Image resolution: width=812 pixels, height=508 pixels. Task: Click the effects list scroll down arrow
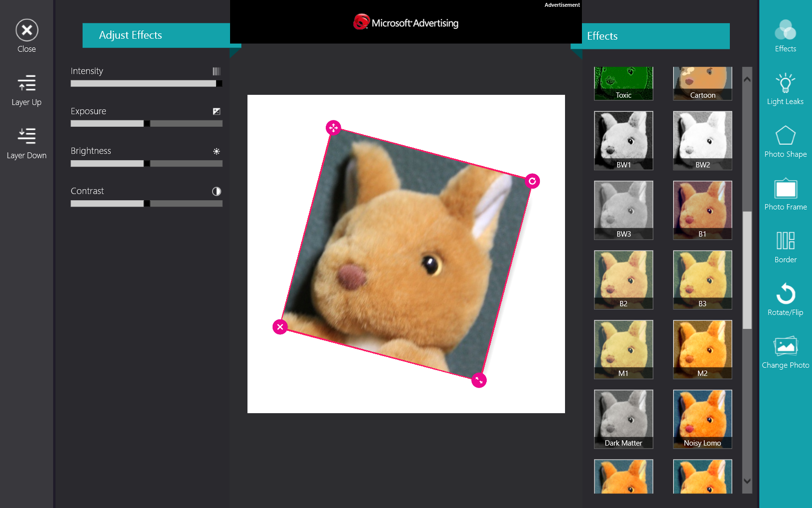pos(747,481)
